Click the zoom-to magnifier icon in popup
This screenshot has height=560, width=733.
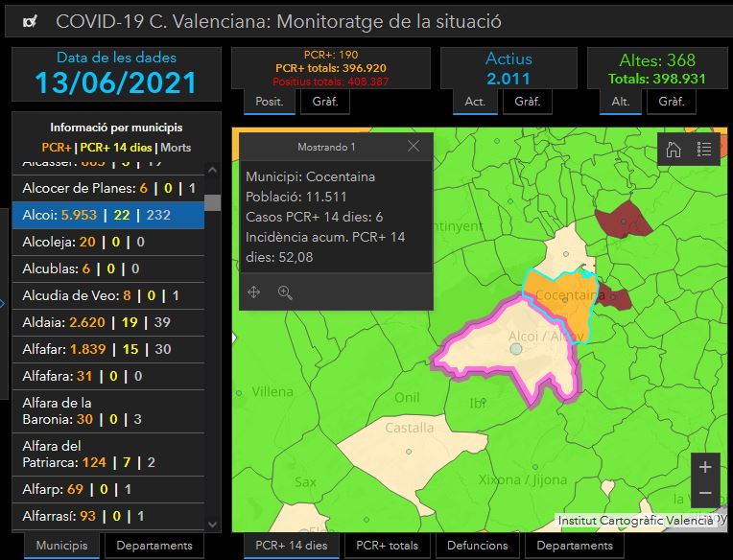285,292
